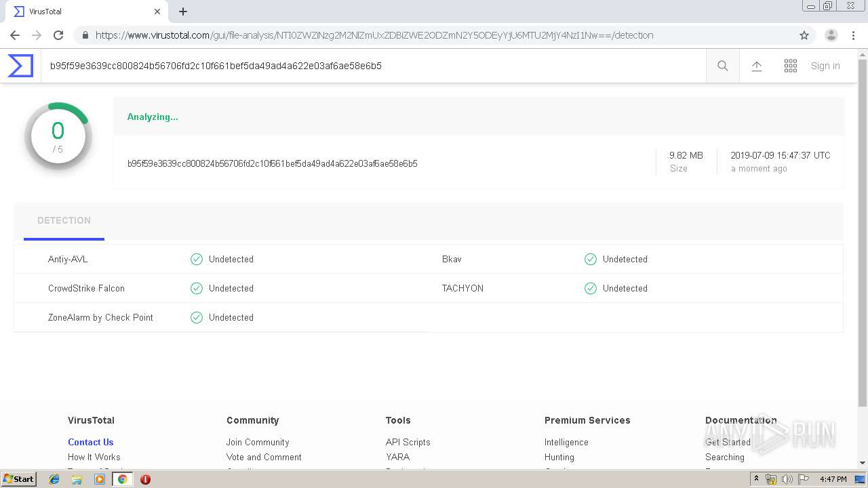868x488 pixels.
Task: Click the file hash in summary
Action: [273, 163]
